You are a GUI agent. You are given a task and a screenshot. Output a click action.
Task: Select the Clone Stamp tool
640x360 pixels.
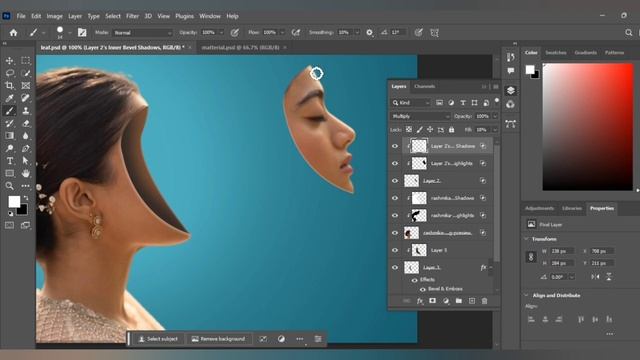coord(25,111)
